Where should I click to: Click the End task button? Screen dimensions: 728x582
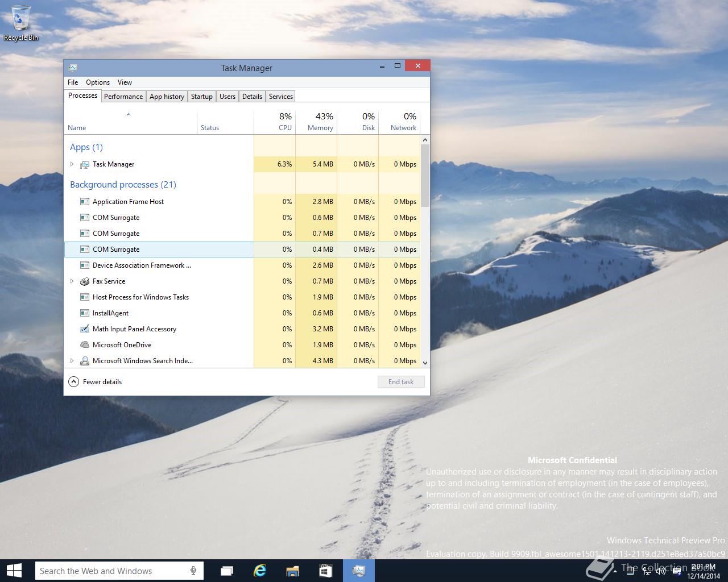pos(401,382)
